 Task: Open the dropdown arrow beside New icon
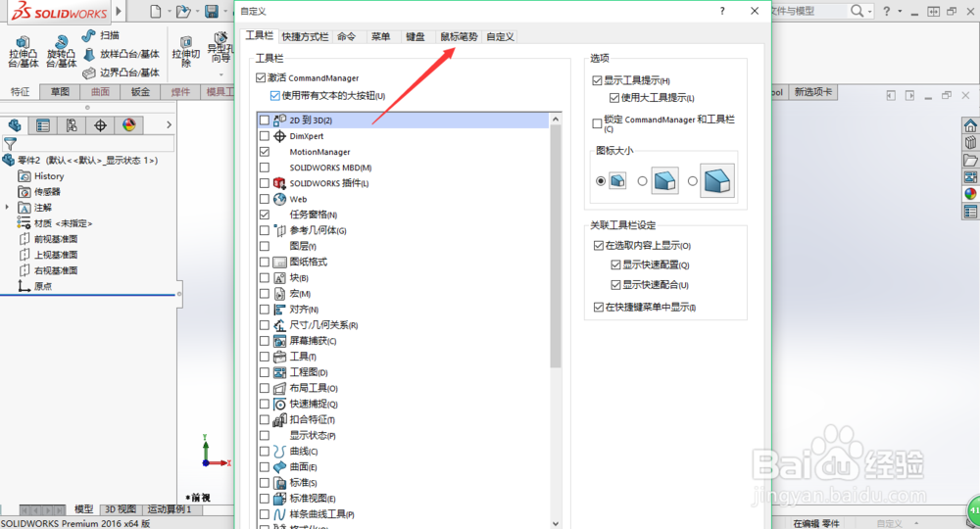[x=169, y=11]
